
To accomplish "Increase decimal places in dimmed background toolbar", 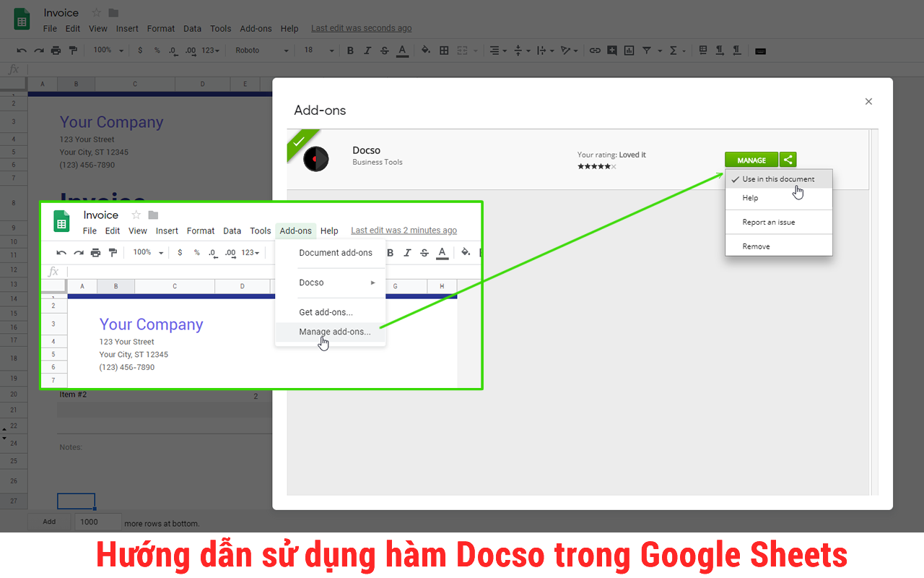I will click(x=191, y=51).
